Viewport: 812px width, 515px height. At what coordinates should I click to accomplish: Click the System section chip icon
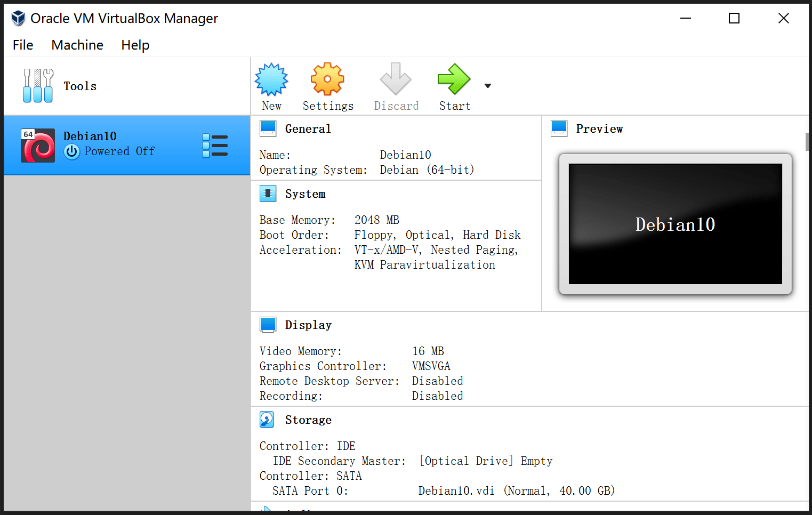(x=268, y=194)
